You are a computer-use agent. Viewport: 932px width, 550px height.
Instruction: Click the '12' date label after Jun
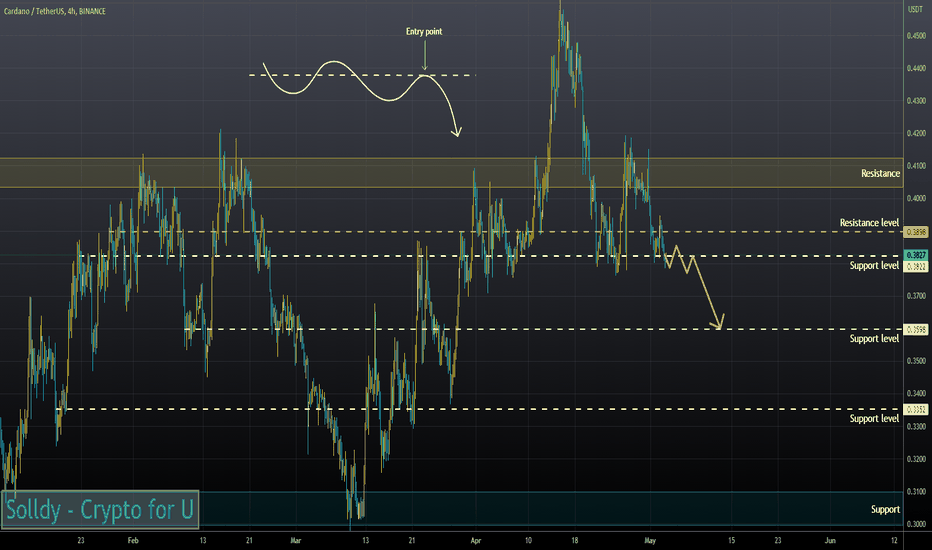pos(894,540)
